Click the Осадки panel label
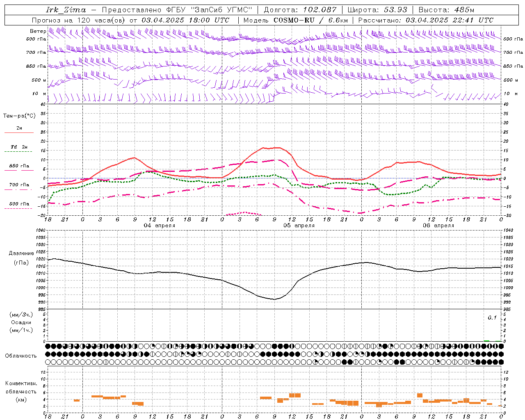Image resolution: width=525 pixels, height=420 pixels. pos(21,322)
